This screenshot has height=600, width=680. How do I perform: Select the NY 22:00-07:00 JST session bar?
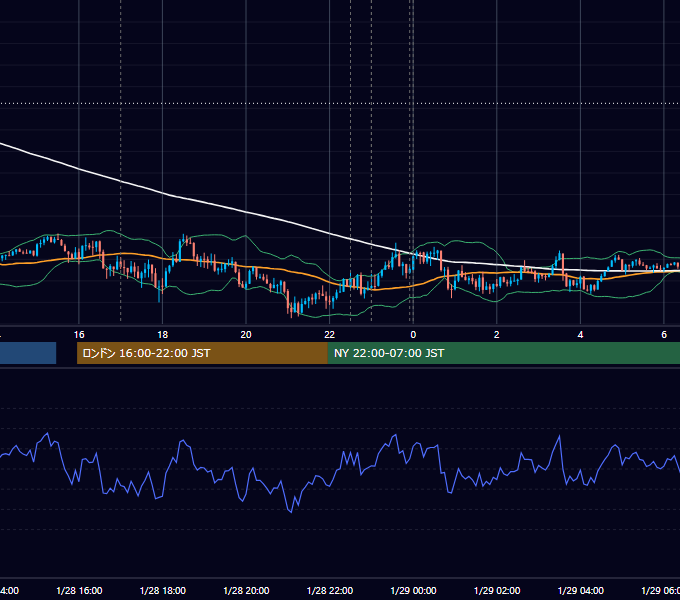point(503,353)
